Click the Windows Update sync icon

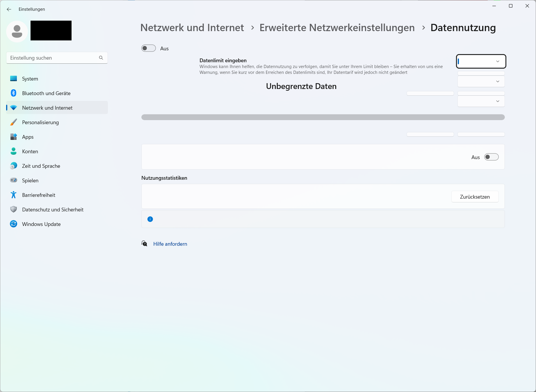(13, 224)
